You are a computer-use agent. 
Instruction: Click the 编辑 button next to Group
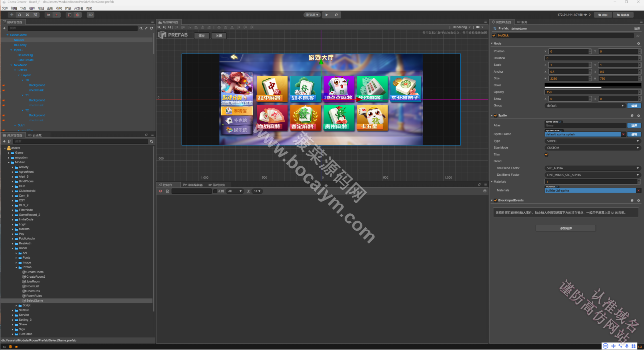click(x=634, y=106)
